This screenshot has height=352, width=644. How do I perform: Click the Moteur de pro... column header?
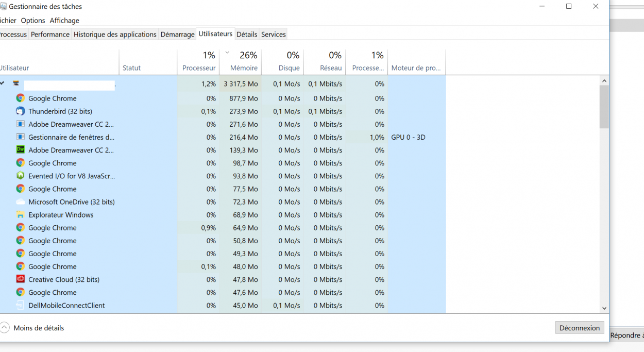pos(417,62)
